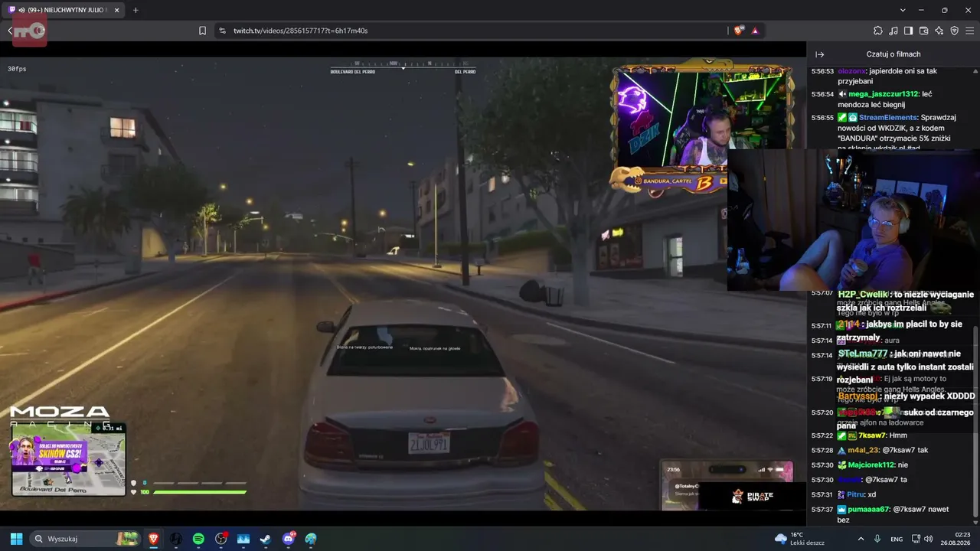Open Steam from the taskbar
The height and width of the screenshot is (551, 980).
coord(266,539)
